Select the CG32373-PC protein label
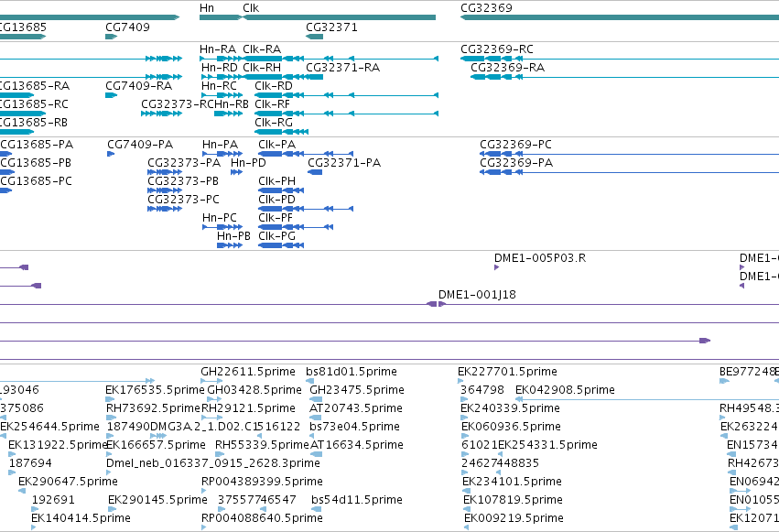The height and width of the screenshot is (532, 779). [183, 200]
